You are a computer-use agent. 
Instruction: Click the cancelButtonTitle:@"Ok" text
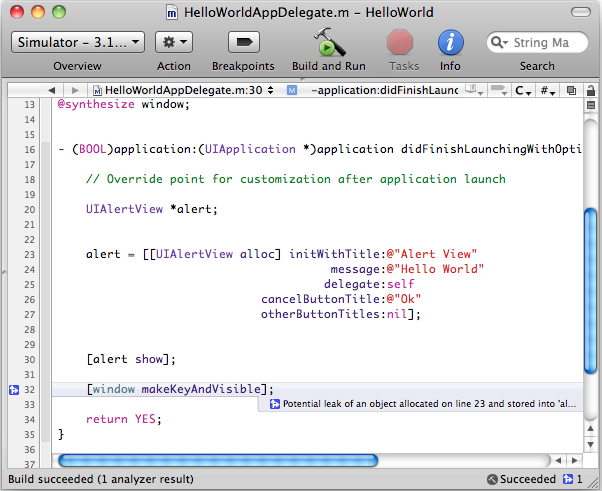341,299
